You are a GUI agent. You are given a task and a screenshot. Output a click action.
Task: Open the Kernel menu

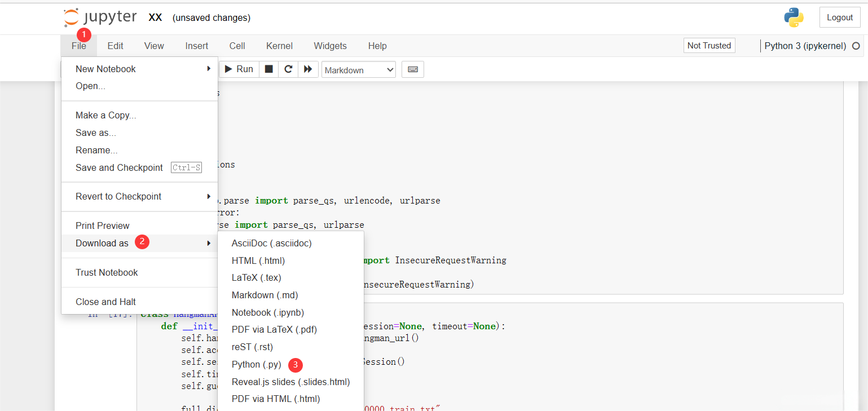point(280,46)
